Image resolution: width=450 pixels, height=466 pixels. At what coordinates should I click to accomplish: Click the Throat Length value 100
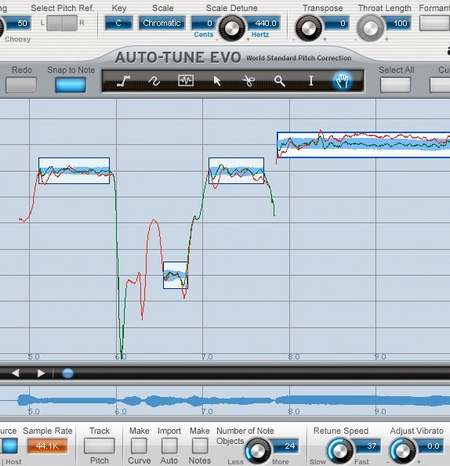[x=399, y=23]
